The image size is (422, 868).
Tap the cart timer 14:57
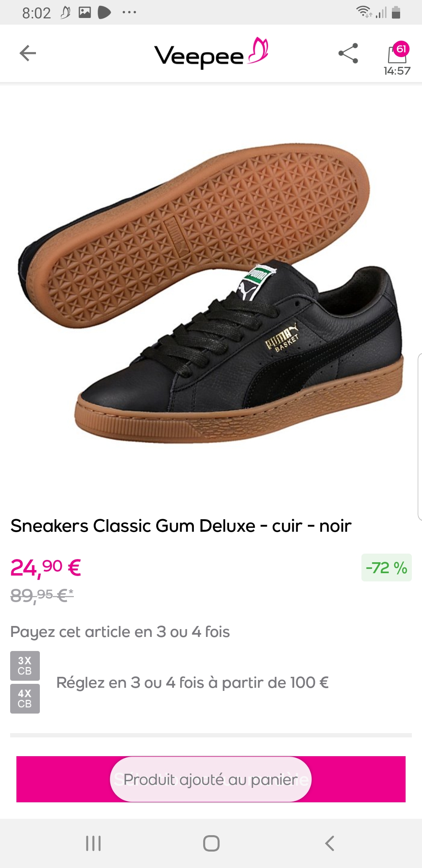pos(397,71)
